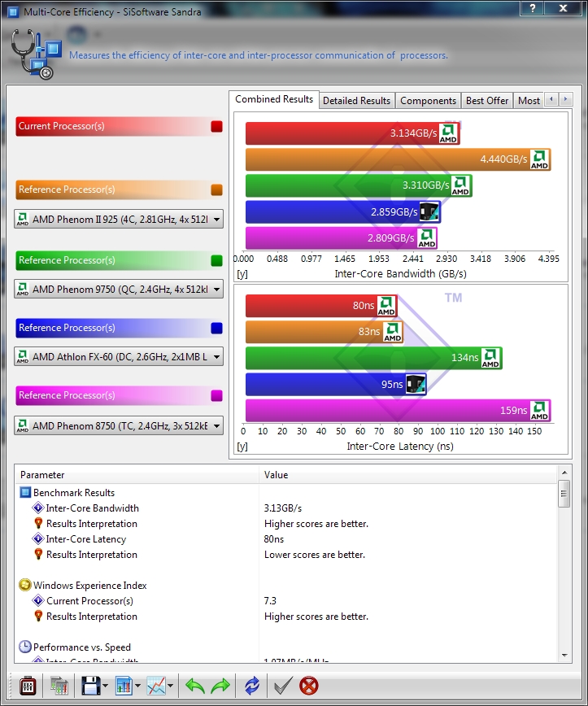Click the Windows Experience Index icon
588x706 pixels.
coord(25,585)
